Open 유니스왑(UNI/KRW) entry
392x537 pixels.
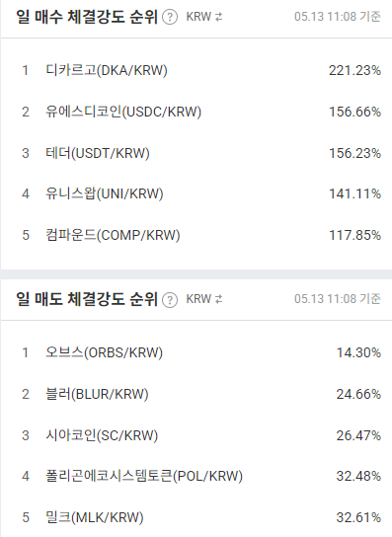click(x=105, y=193)
